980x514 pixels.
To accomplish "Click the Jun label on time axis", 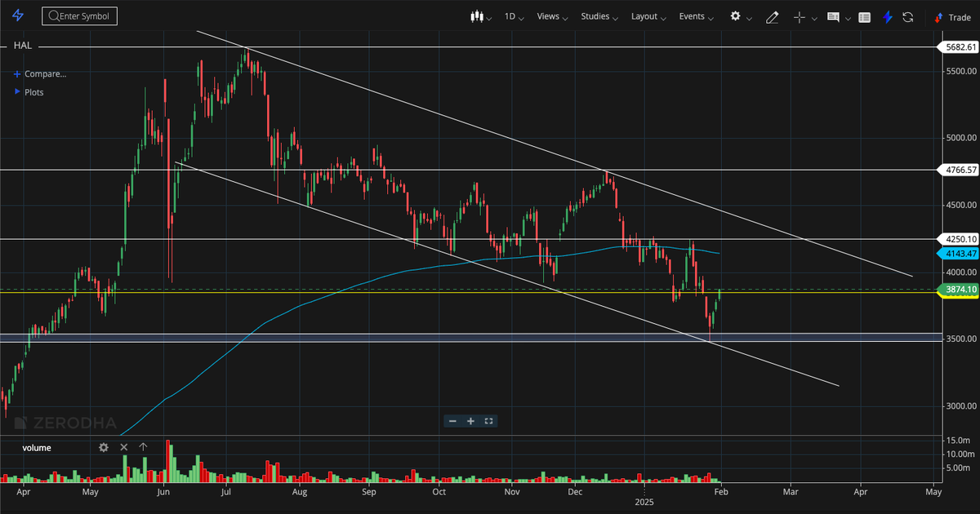I will click(x=164, y=492).
